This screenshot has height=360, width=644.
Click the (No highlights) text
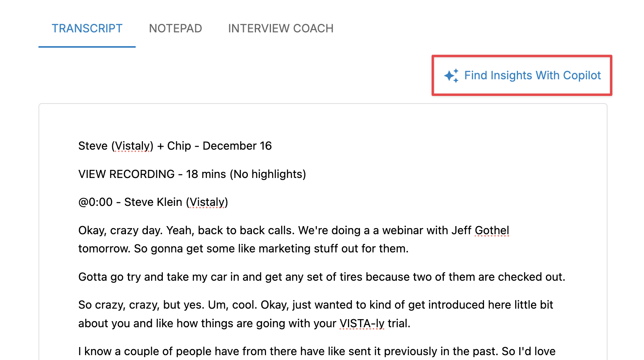pos(268,174)
